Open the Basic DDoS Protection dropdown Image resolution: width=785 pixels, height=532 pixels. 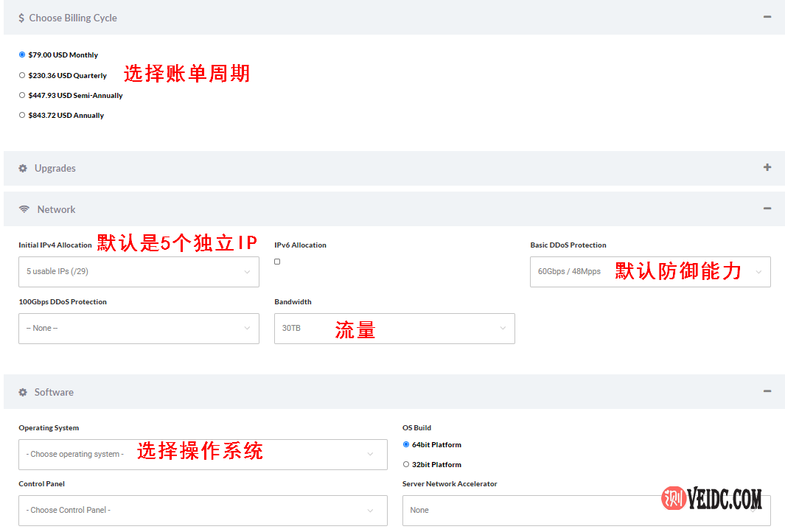(x=649, y=272)
